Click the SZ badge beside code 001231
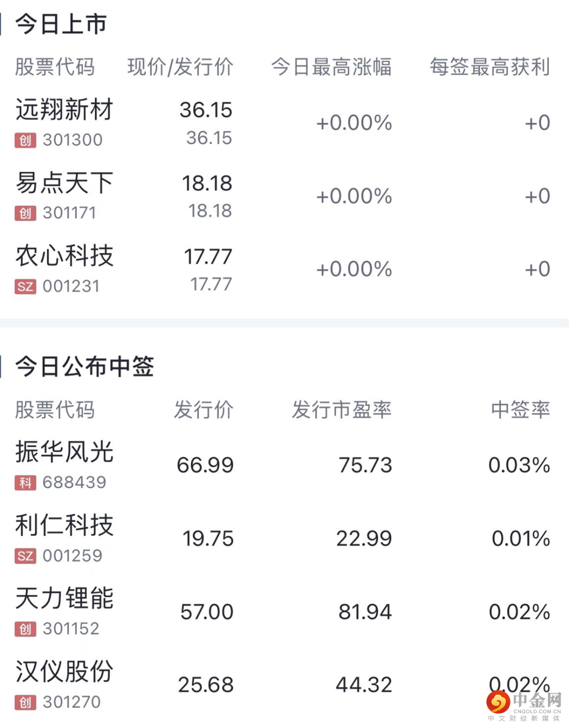 point(25,287)
